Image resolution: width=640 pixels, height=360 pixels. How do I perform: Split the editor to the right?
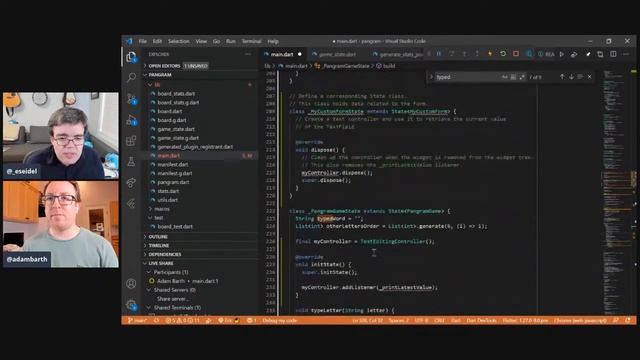[x=613, y=54]
